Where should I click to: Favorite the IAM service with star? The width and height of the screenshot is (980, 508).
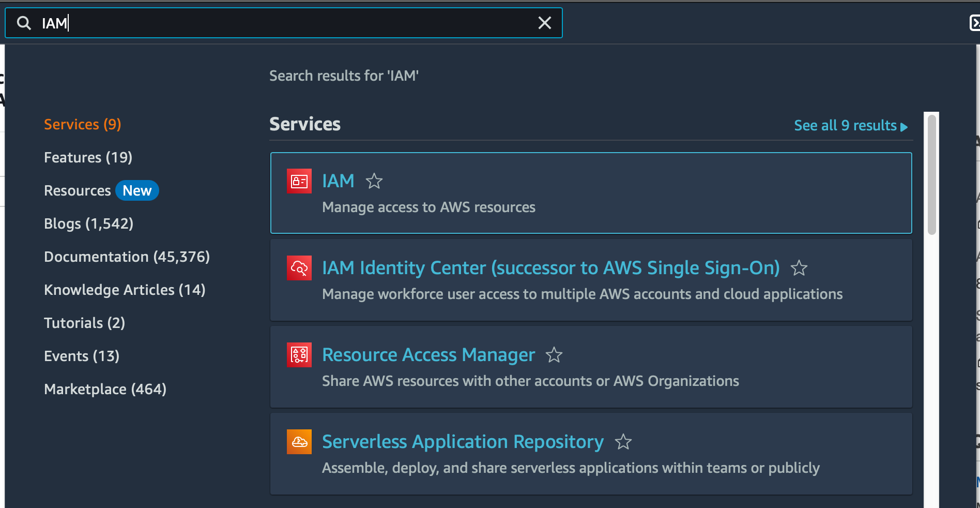(374, 181)
